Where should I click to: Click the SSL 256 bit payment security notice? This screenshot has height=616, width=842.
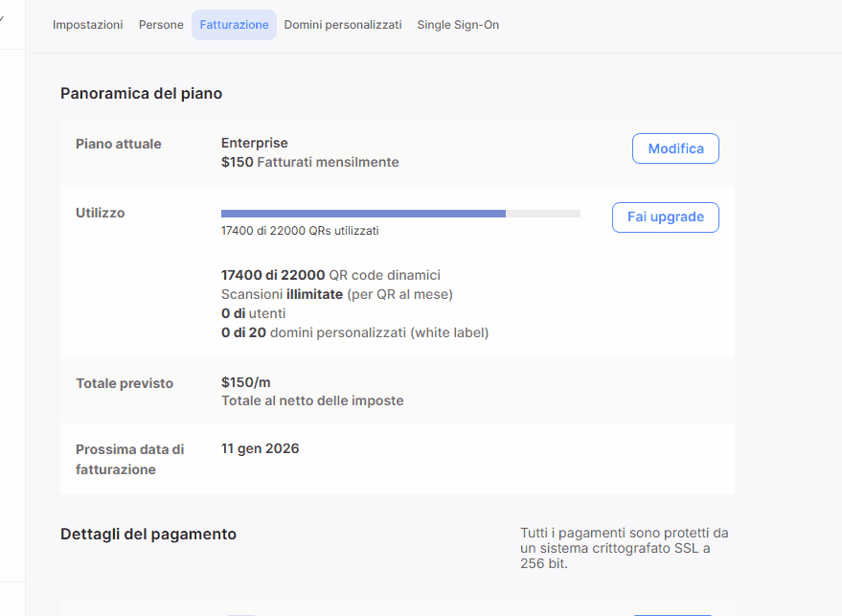(x=624, y=548)
